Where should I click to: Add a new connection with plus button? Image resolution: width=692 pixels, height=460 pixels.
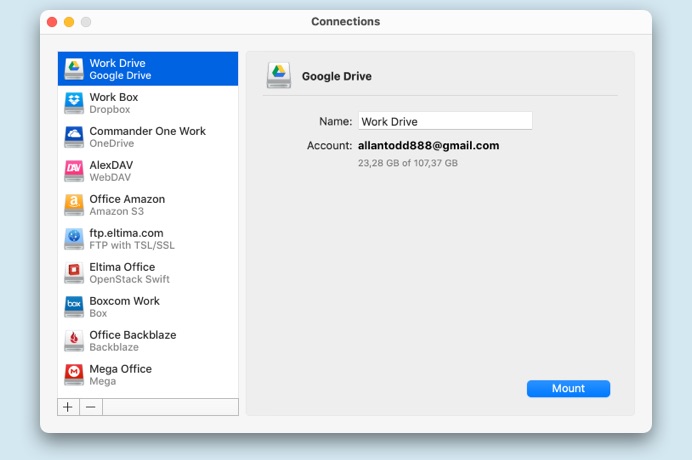[68, 407]
